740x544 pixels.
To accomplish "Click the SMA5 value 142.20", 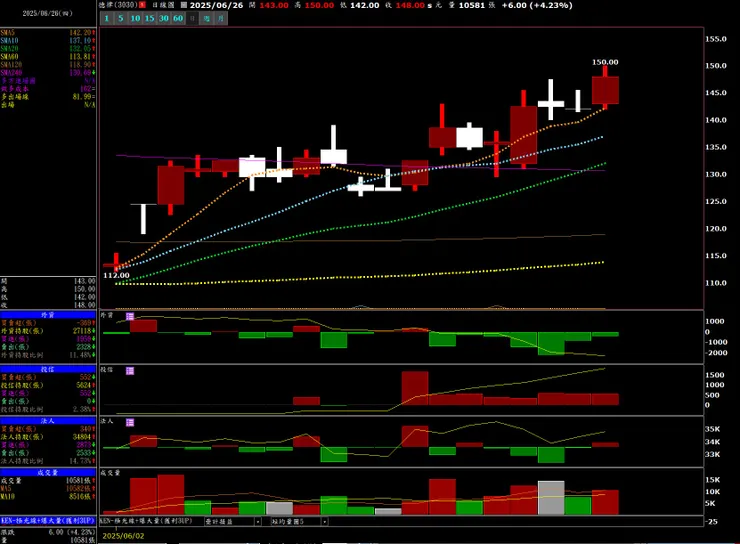I will point(82,33).
